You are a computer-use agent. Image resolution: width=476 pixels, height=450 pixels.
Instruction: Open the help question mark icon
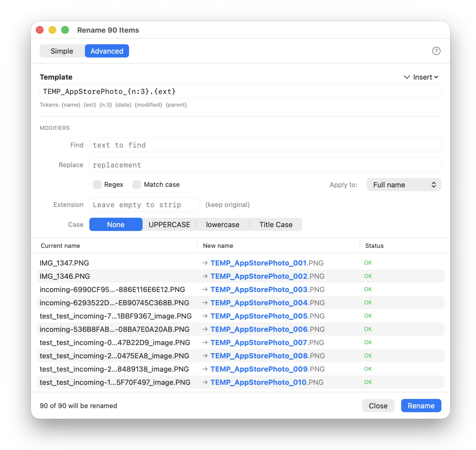point(436,51)
